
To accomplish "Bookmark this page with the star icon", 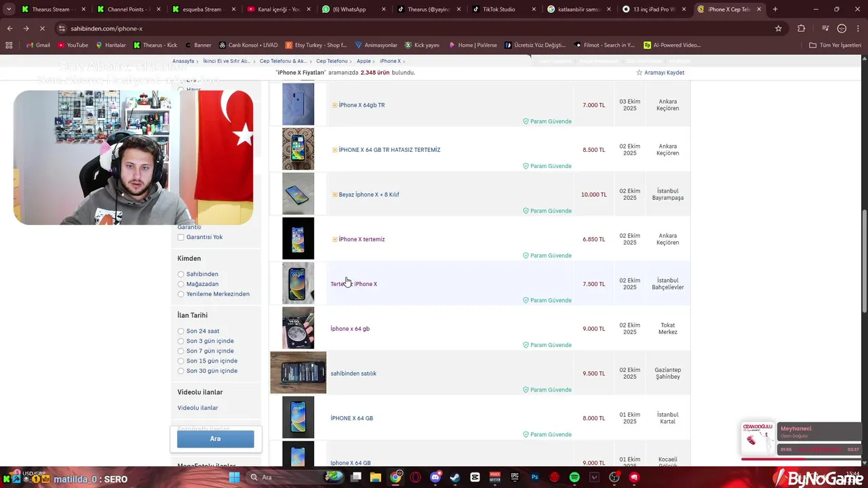I will [778, 28].
